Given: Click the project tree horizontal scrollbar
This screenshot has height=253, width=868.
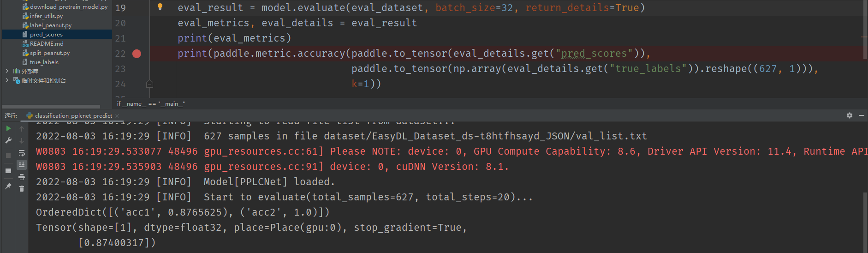Looking at the screenshot, I should tap(51, 106).
